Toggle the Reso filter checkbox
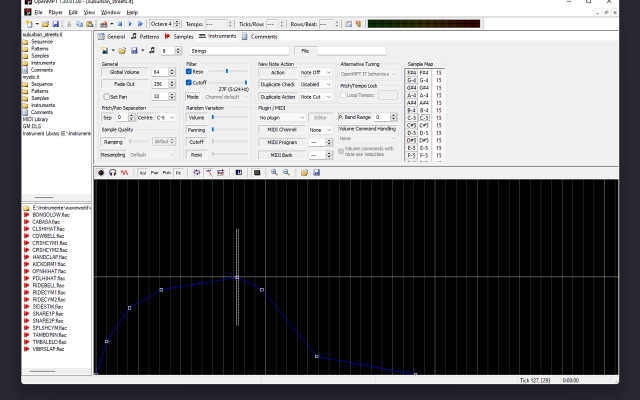Viewport: 640px width, 400px height. pyautogui.click(x=189, y=71)
